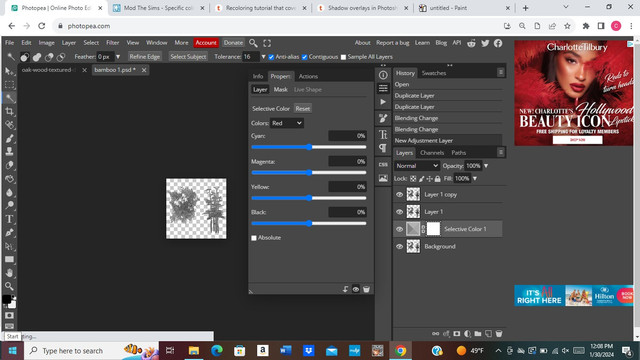Switch to the Swatches tab
This screenshot has height=360, width=640.
[434, 73]
